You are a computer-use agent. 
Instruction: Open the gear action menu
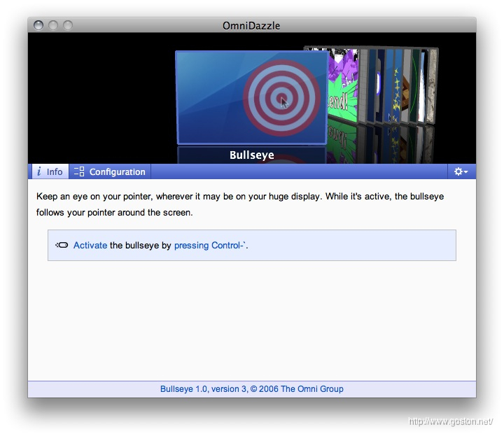[461, 171]
